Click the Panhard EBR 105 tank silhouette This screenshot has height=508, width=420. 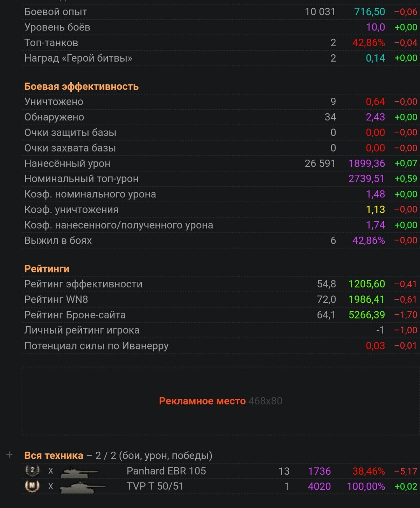coord(80,472)
